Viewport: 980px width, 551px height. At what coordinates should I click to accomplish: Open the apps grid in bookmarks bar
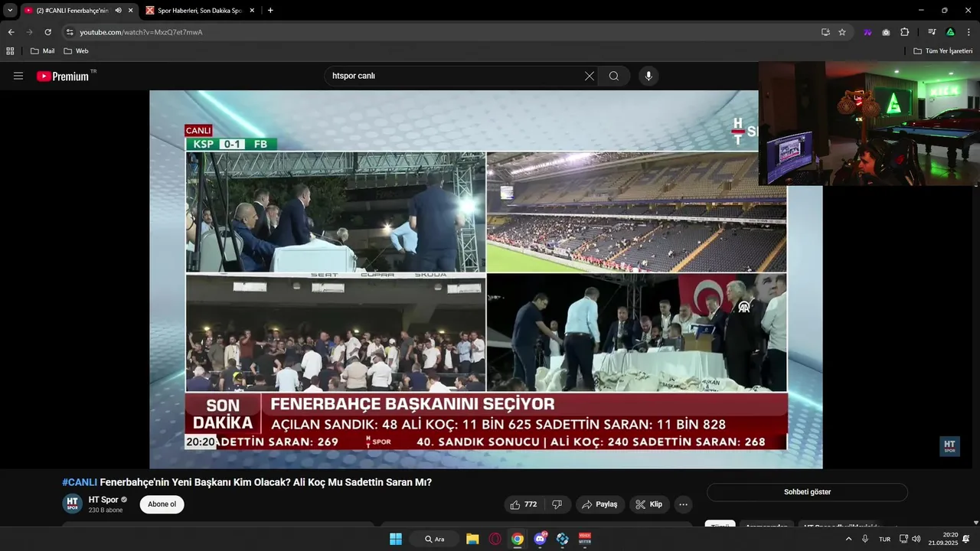10,51
